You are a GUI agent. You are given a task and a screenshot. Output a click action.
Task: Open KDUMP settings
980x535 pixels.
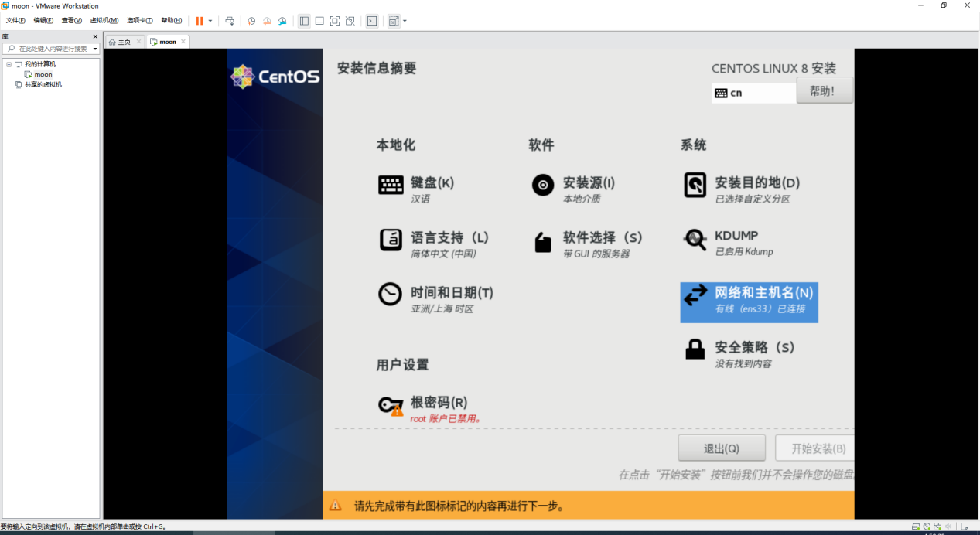728,242
